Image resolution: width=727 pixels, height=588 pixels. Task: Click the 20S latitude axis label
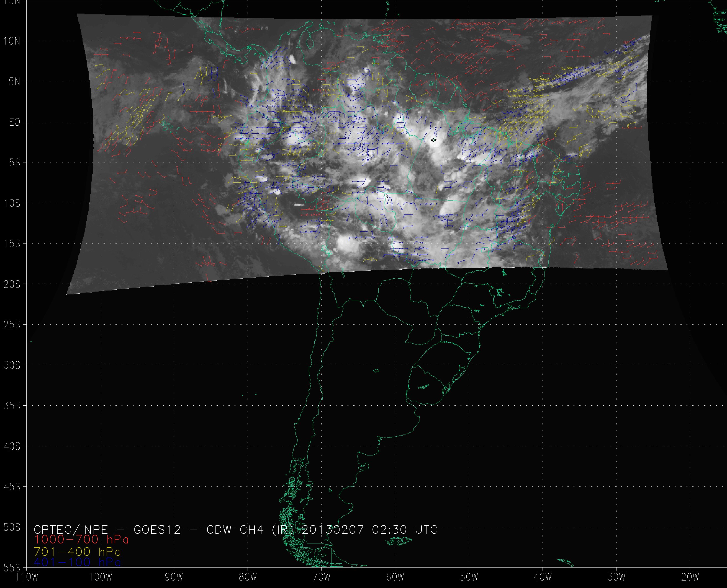pos(12,284)
